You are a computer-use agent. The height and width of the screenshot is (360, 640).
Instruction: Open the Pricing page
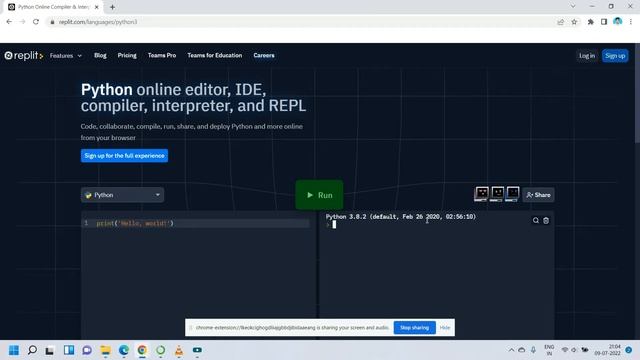pos(127,56)
